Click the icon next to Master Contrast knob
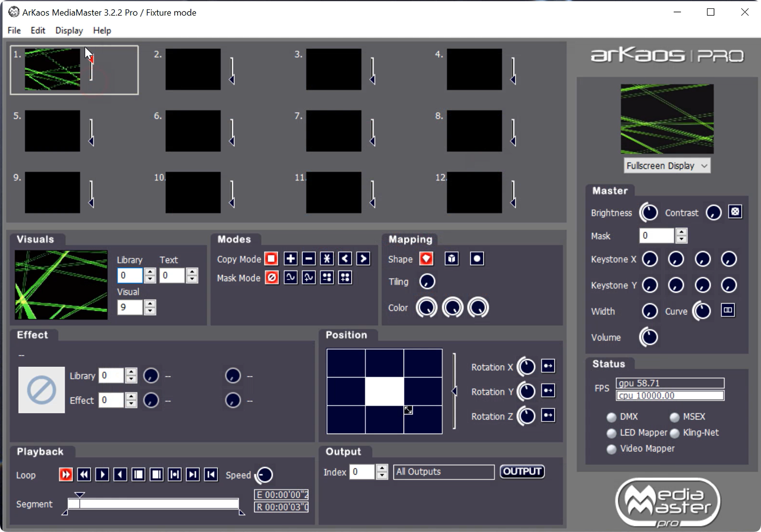Screen dimensions: 761x532 [x=735, y=212]
